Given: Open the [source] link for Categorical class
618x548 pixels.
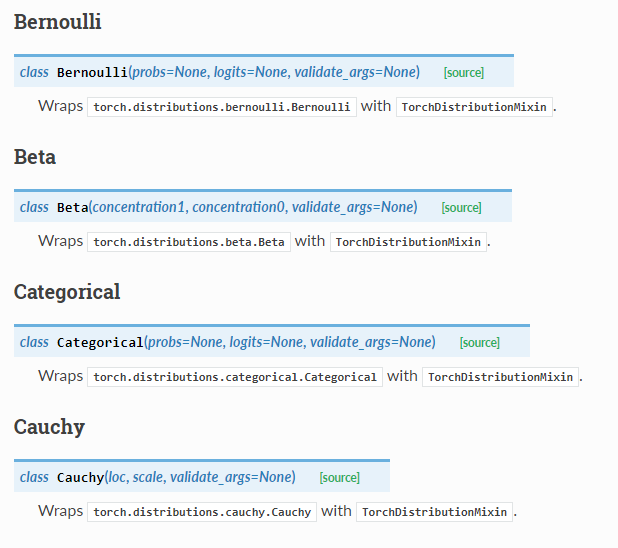Looking at the screenshot, I should click(479, 343).
